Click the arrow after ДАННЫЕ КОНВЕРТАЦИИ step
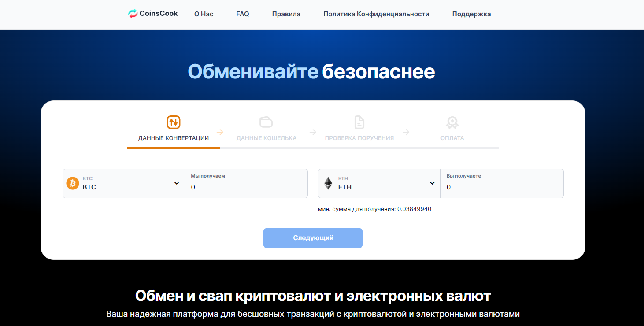This screenshot has width=644, height=326. tap(220, 132)
